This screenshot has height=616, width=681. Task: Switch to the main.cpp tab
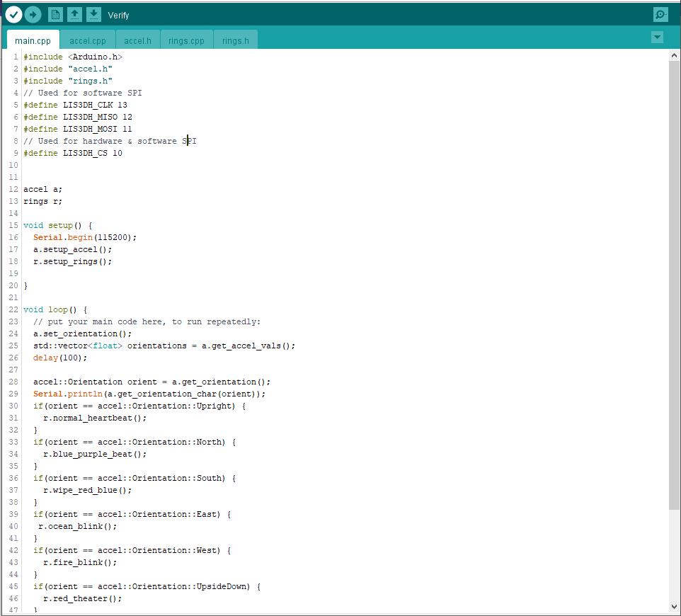(x=33, y=40)
